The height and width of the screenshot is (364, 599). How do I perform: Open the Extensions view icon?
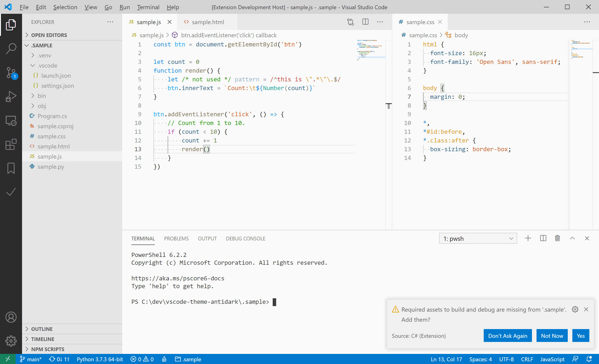coord(11,144)
